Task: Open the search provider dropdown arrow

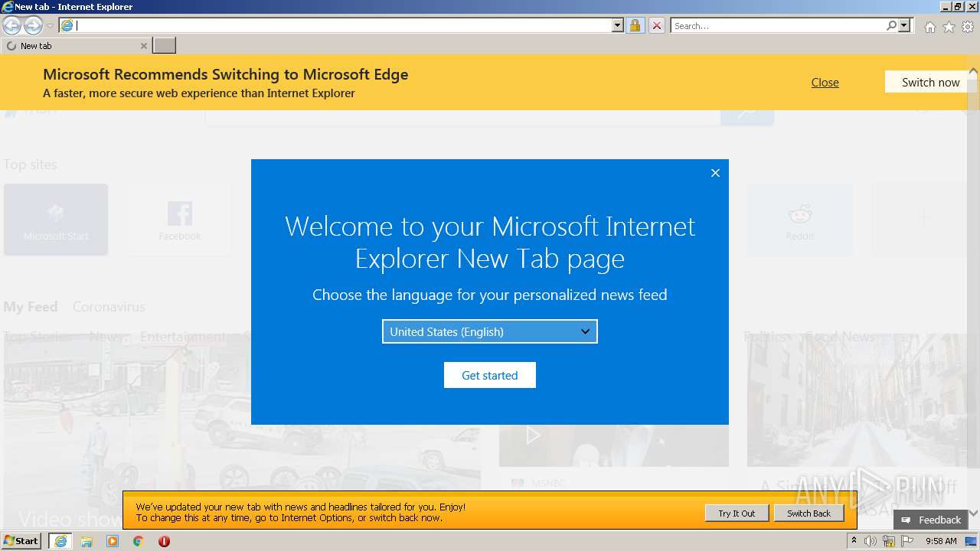Action: [904, 25]
